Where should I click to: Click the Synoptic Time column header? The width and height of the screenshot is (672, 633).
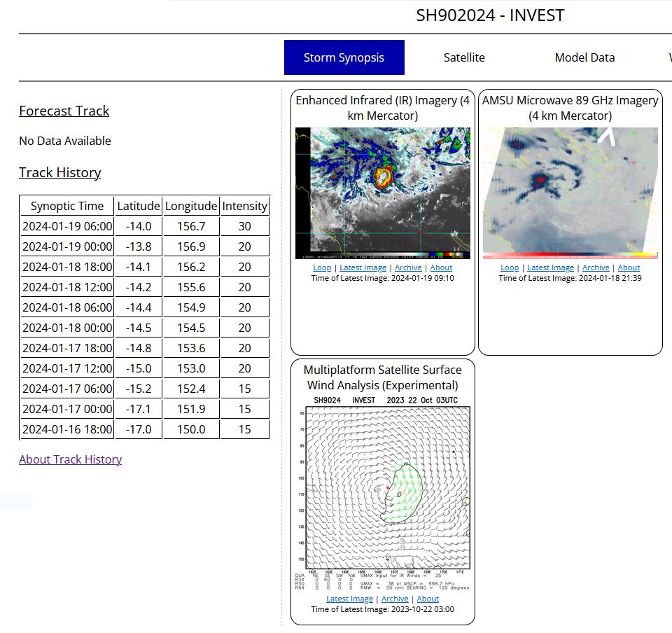(67, 206)
